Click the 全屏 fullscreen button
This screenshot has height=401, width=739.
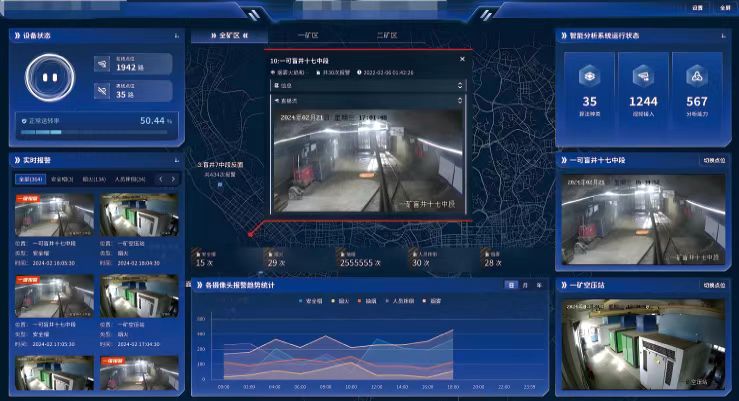pyautogui.click(x=725, y=8)
